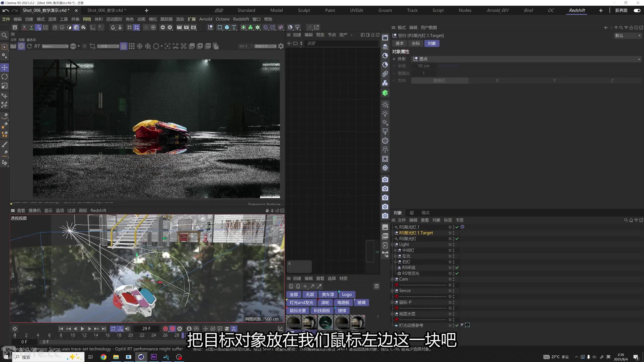Switch to the Standard layout tab
The height and width of the screenshot is (362, 644).
click(x=246, y=10)
